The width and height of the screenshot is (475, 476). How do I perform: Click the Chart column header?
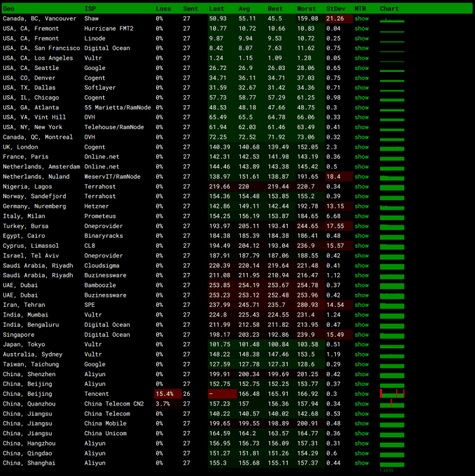(389, 9)
